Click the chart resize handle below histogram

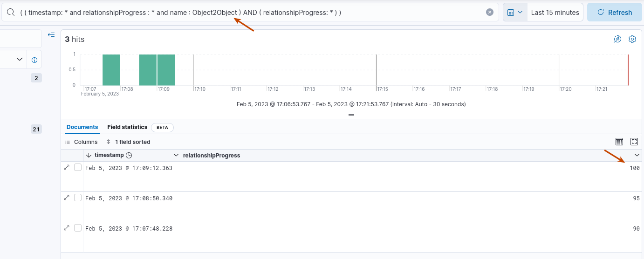(x=351, y=115)
